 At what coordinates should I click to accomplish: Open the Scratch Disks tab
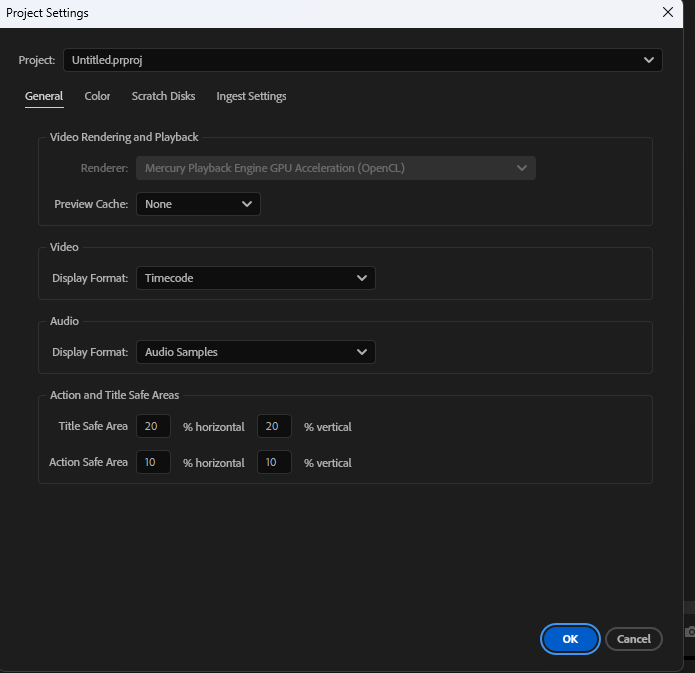[163, 96]
